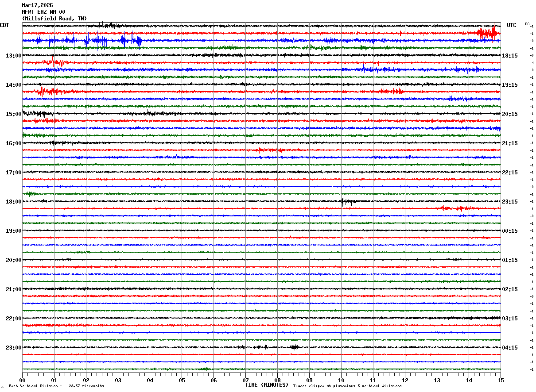Viewport: 536px width, 392px height.
Task: Click the TIME (MINUTES) axis title
Action: click(267, 385)
